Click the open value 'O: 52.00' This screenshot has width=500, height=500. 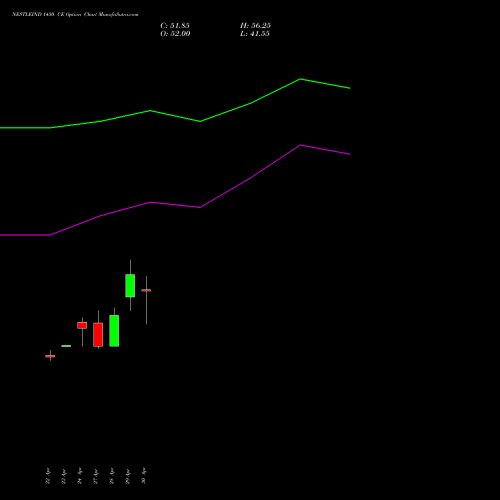(x=175, y=34)
